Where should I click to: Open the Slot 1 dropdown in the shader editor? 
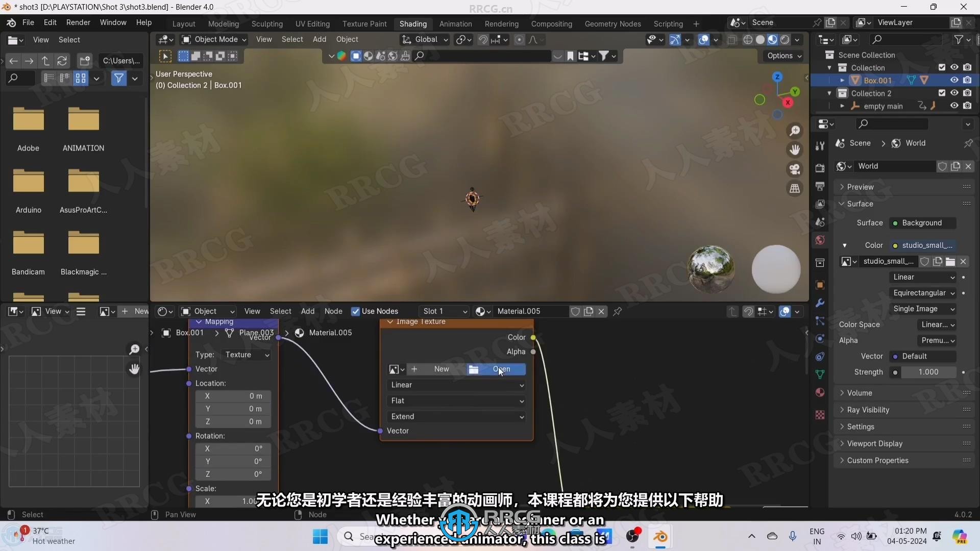(x=444, y=311)
